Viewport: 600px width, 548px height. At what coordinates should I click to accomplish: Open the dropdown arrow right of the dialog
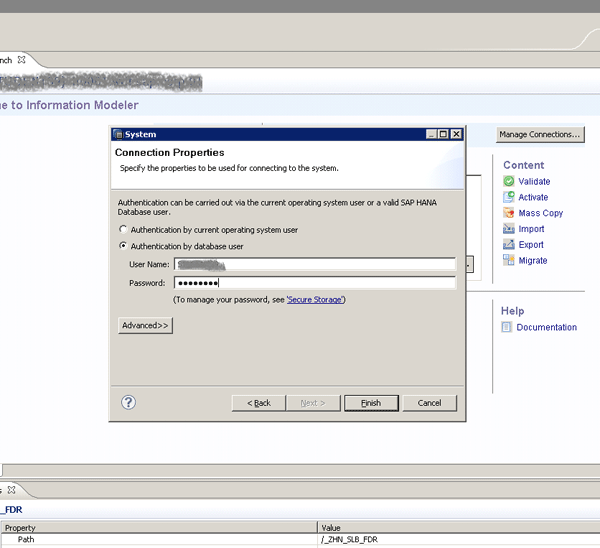469,265
